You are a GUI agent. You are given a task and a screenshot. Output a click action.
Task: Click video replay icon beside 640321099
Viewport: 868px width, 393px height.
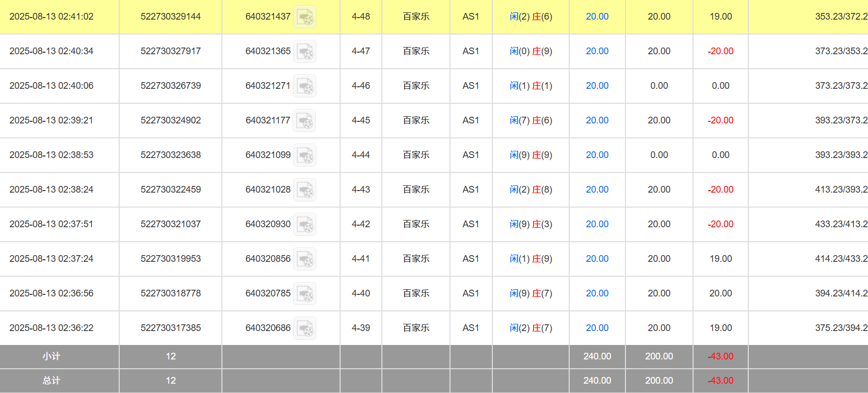pos(304,155)
